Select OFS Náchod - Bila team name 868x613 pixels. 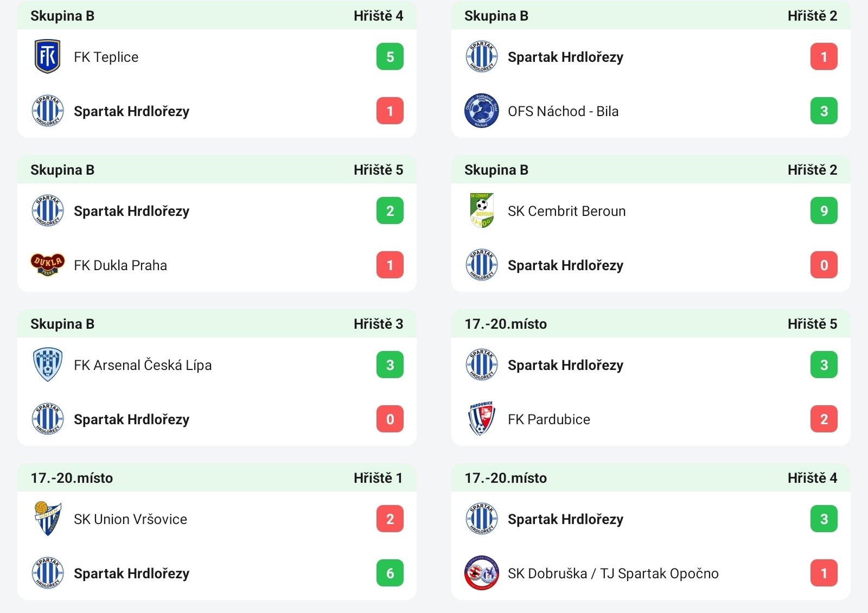(563, 111)
